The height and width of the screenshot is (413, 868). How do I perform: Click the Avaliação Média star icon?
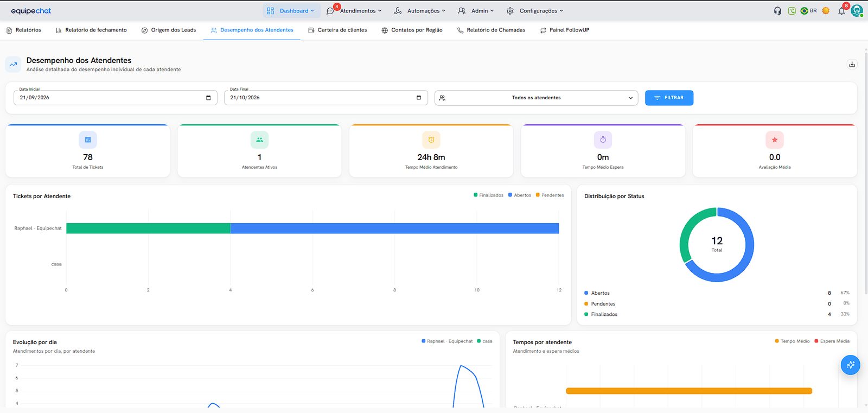[775, 140]
